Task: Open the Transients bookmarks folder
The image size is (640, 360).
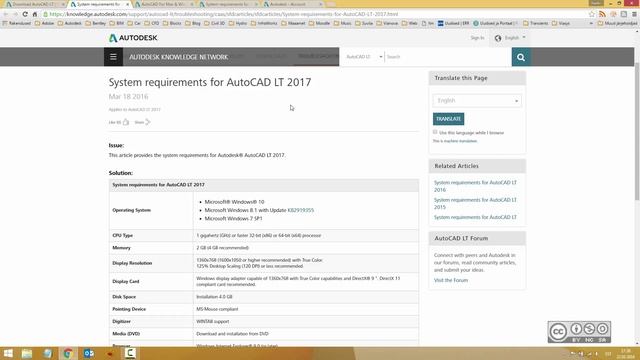Action: pos(536,23)
